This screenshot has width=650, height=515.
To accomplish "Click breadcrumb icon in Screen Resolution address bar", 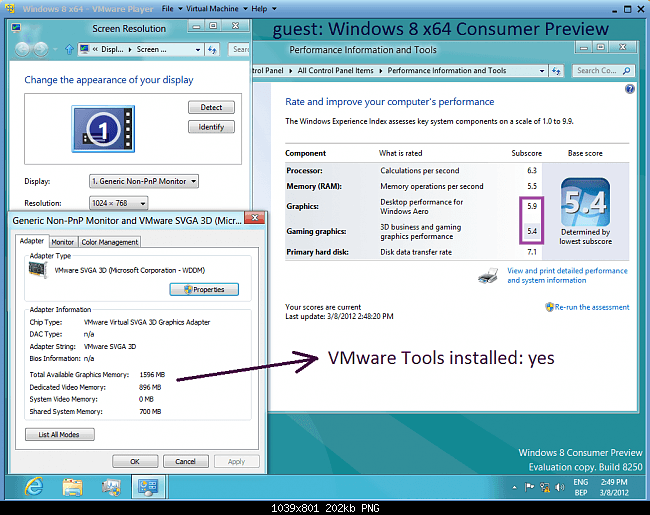I will click(x=85, y=49).
